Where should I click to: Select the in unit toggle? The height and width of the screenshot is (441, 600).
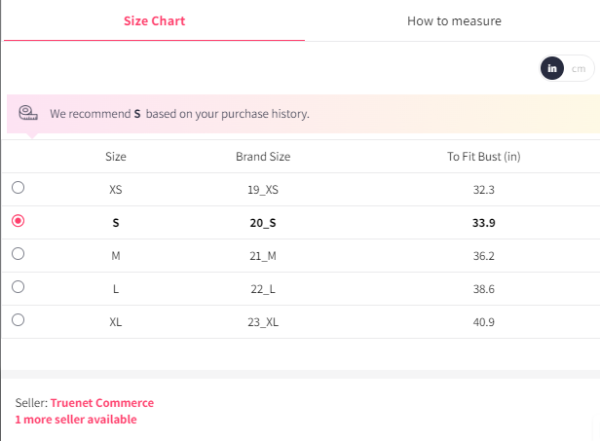point(552,69)
